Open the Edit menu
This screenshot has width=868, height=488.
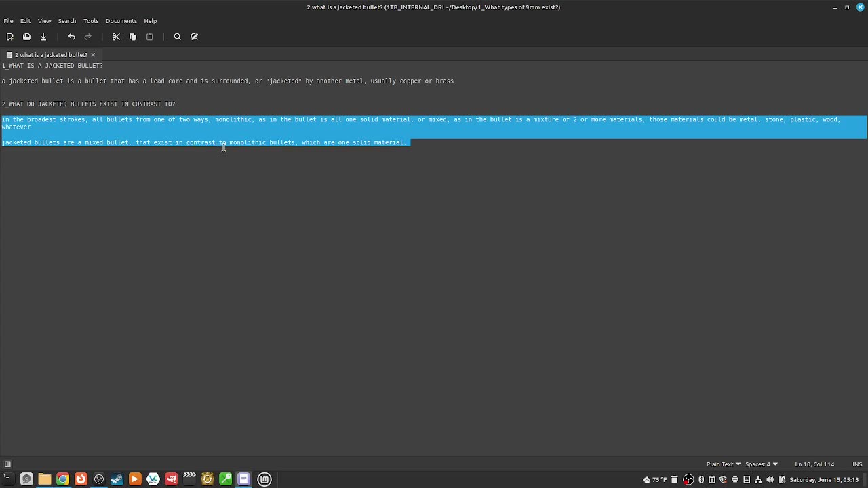[25, 21]
